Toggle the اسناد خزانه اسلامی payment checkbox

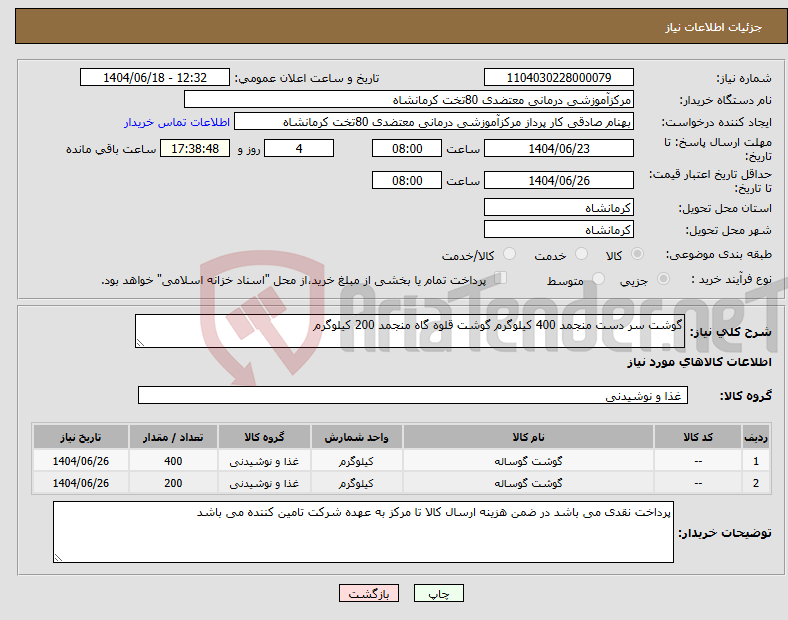pyautogui.click(x=500, y=278)
